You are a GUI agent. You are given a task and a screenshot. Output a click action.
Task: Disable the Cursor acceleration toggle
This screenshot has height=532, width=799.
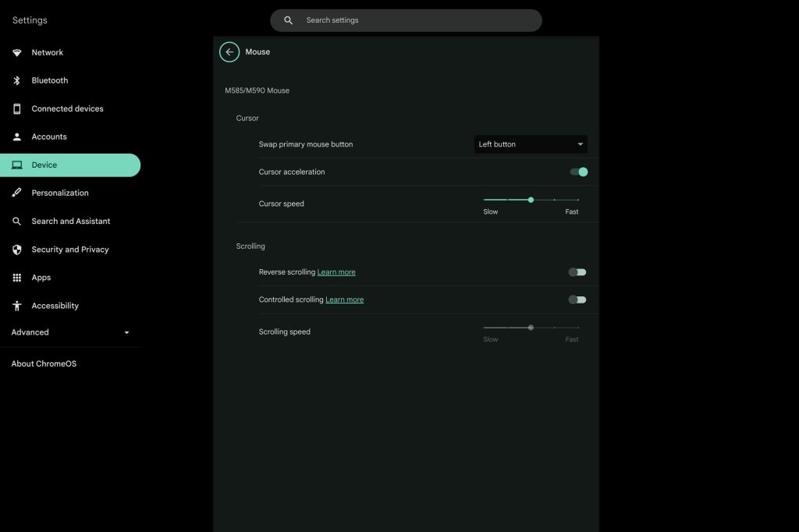(x=578, y=172)
